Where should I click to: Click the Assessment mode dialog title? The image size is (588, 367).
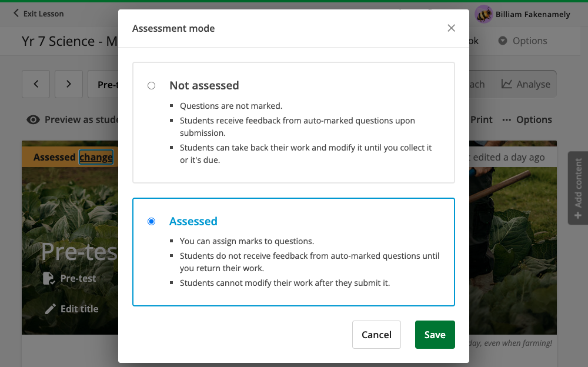(x=173, y=28)
